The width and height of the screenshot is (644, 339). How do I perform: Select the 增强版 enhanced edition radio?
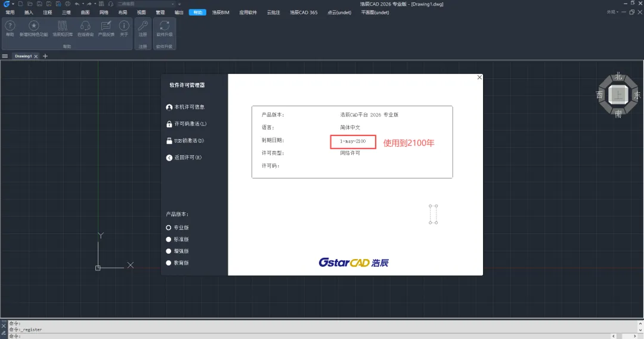pos(168,251)
